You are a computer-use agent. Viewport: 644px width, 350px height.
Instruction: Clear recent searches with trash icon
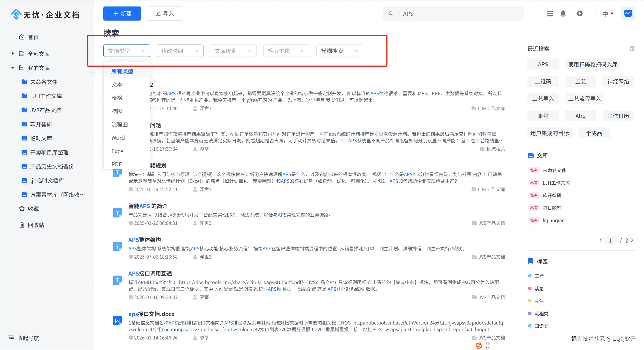[x=632, y=49]
